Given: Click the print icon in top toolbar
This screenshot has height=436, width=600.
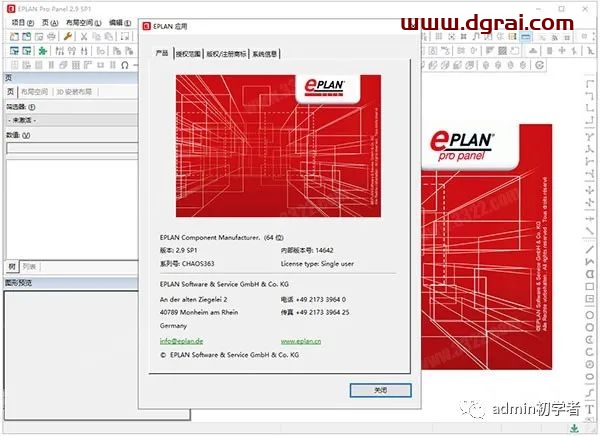Looking at the screenshot, I should [x=51, y=37].
